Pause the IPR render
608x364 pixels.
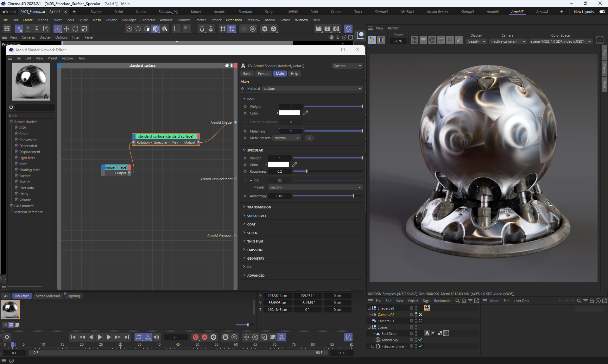381,40
